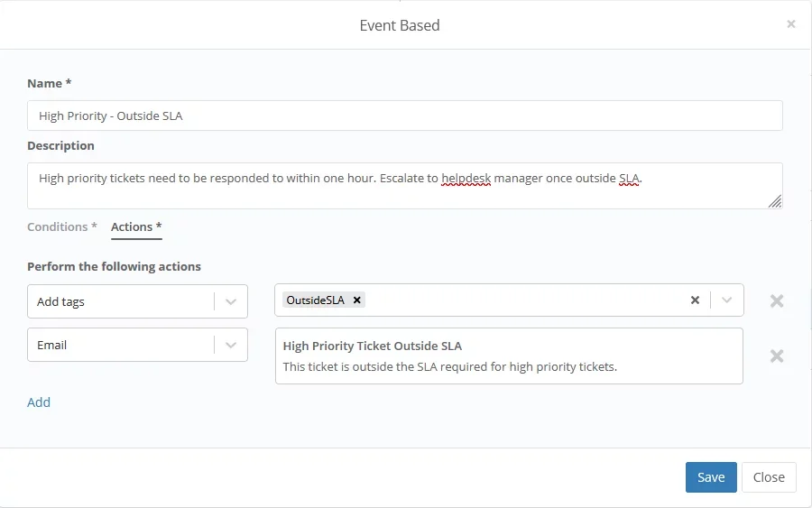Screen dimensions: 812x508
Task: Close the Event Based dialog with X
Action: [x=791, y=24]
